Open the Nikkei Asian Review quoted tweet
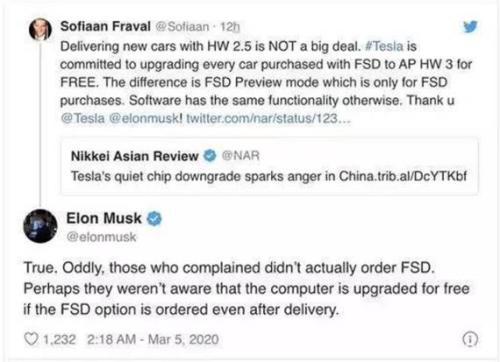 pyautogui.click(x=269, y=166)
